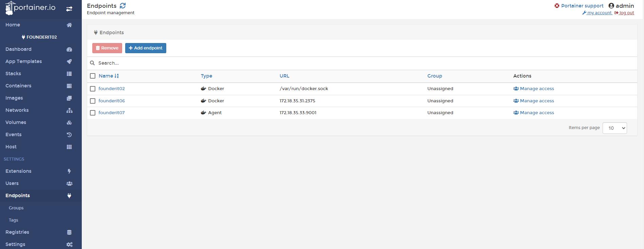Viewport: 644px width, 249px height.
Task: Click the Home house icon
Action: point(69,25)
